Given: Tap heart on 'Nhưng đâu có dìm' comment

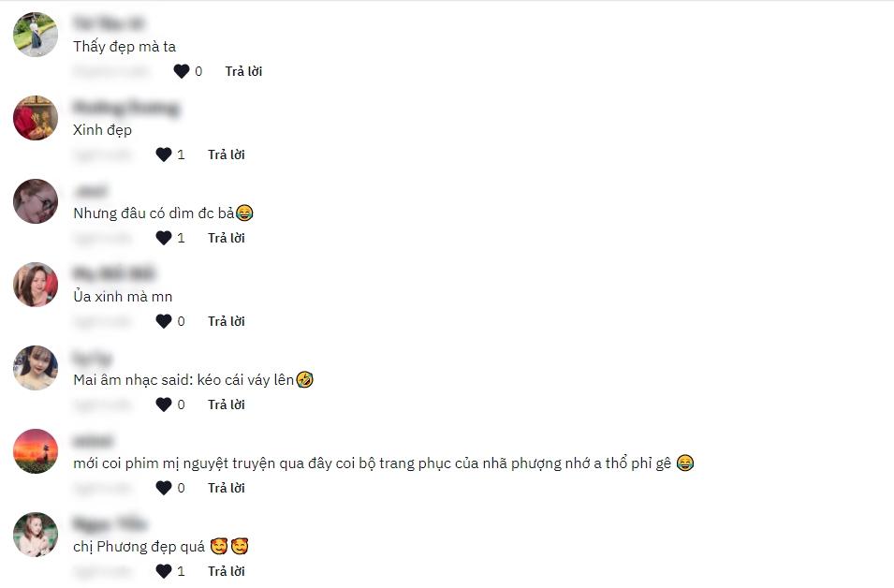Looking at the screenshot, I should point(164,238).
